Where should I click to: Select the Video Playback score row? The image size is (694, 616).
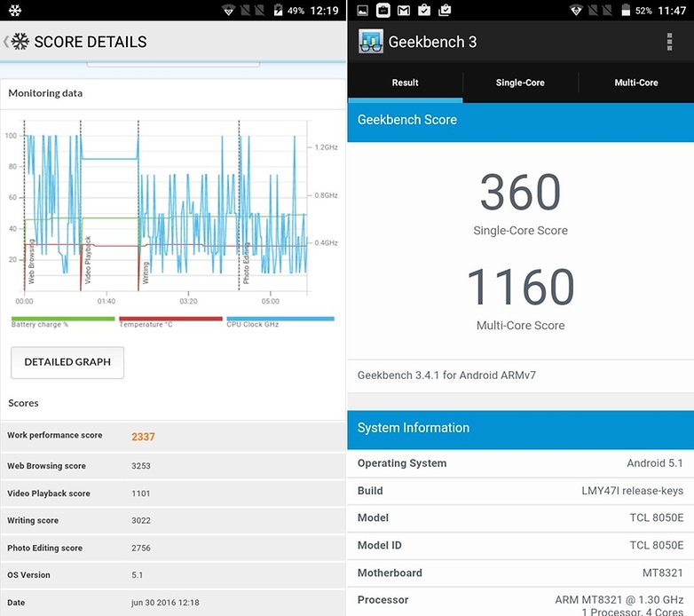tap(173, 494)
